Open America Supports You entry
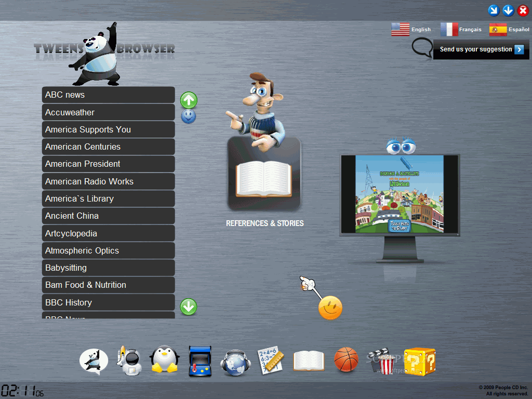 click(108, 129)
